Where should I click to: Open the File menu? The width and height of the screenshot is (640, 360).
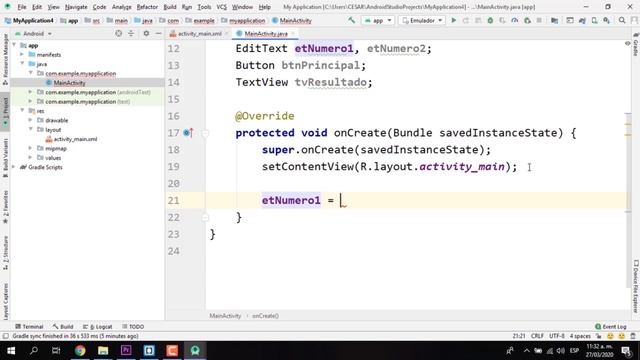click(x=22, y=7)
